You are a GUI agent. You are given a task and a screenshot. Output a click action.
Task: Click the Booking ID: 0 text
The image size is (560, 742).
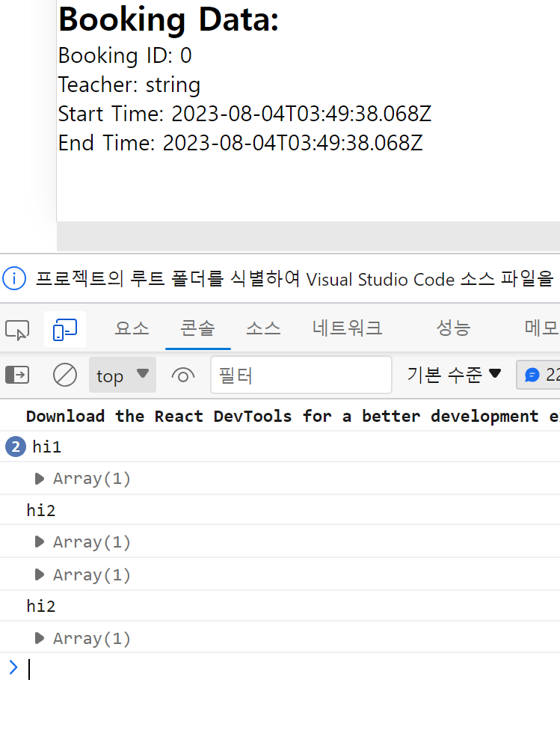click(x=126, y=56)
